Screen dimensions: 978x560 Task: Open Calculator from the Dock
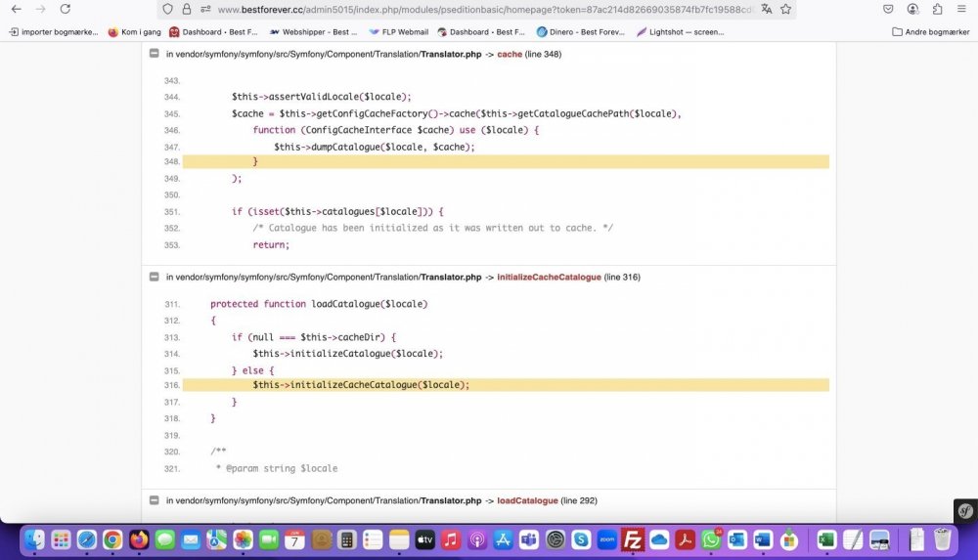347,539
